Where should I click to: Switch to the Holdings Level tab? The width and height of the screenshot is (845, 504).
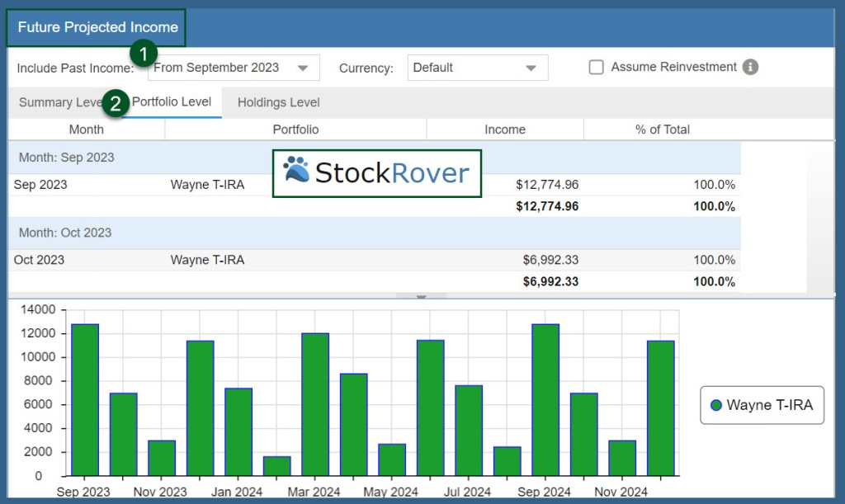click(x=278, y=102)
